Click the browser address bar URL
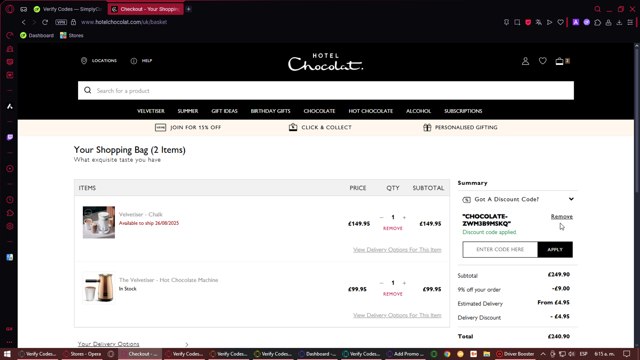 point(124,22)
